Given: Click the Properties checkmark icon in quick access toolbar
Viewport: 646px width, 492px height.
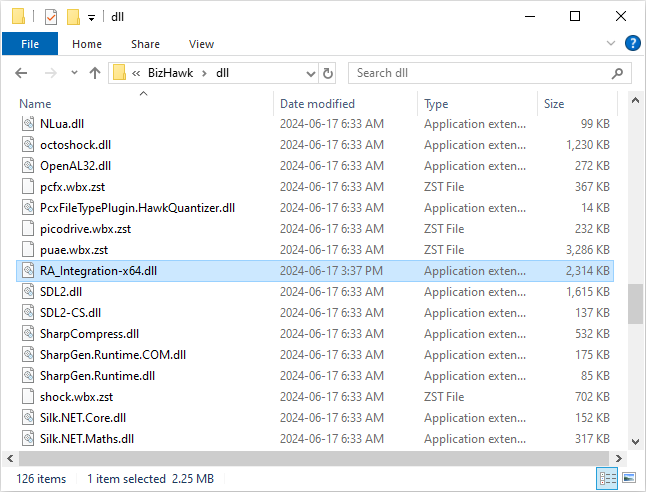Looking at the screenshot, I should (x=51, y=17).
